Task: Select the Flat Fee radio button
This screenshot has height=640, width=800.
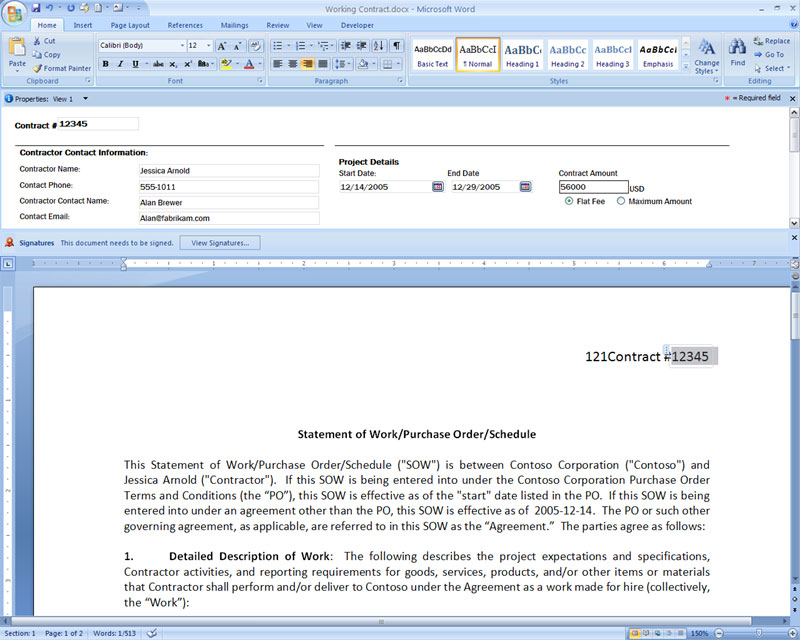Action: point(569,201)
